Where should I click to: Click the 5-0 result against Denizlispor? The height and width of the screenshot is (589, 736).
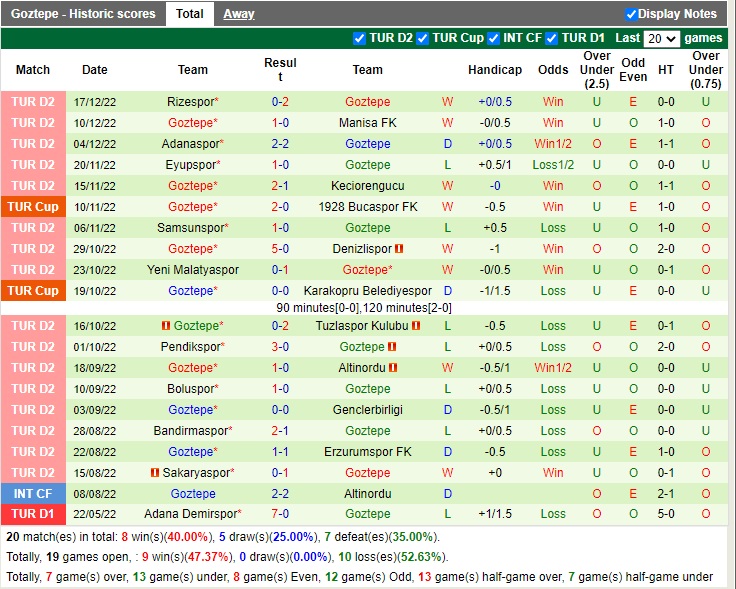[x=281, y=249]
